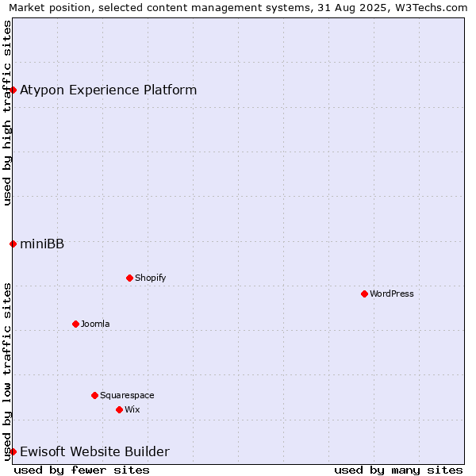476x476 pixels.
Task: Click the 'Ewisoft Website Builder' label
Action: 94,451
